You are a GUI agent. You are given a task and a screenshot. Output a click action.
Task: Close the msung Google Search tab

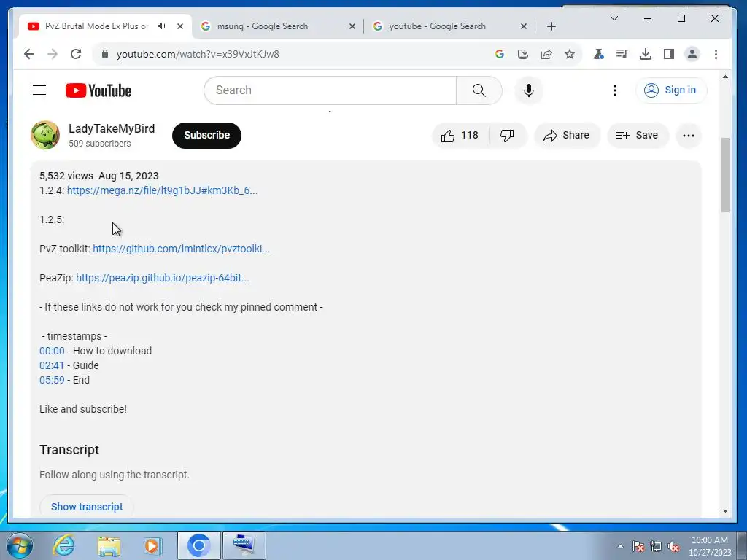click(352, 26)
